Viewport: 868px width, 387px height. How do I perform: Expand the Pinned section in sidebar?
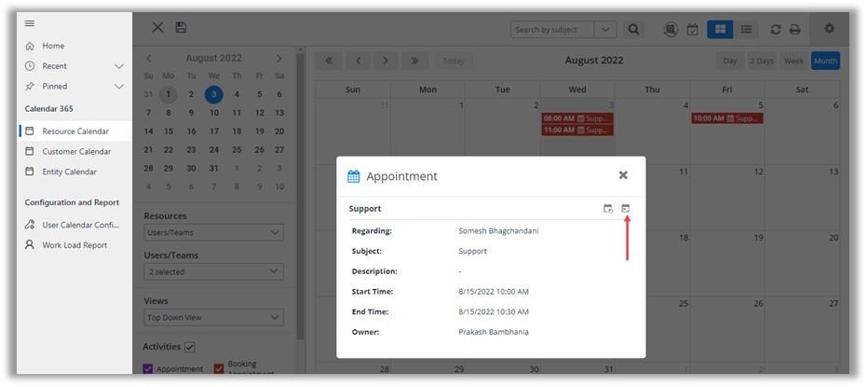(x=118, y=86)
